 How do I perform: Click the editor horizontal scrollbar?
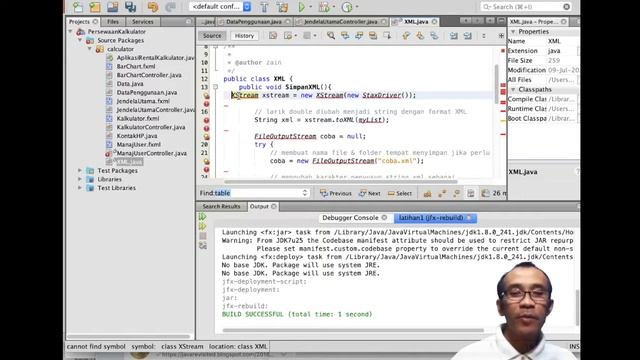point(341,182)
